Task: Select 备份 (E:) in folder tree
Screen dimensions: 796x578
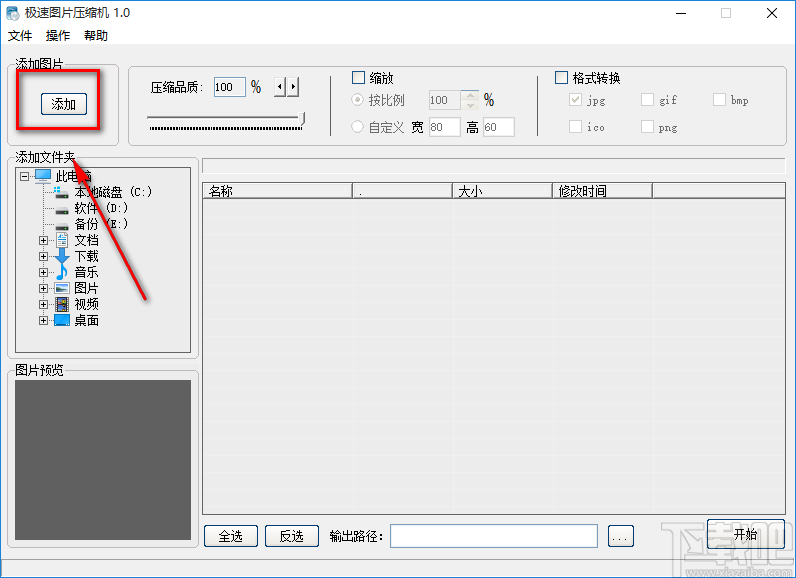Action: 101,224
